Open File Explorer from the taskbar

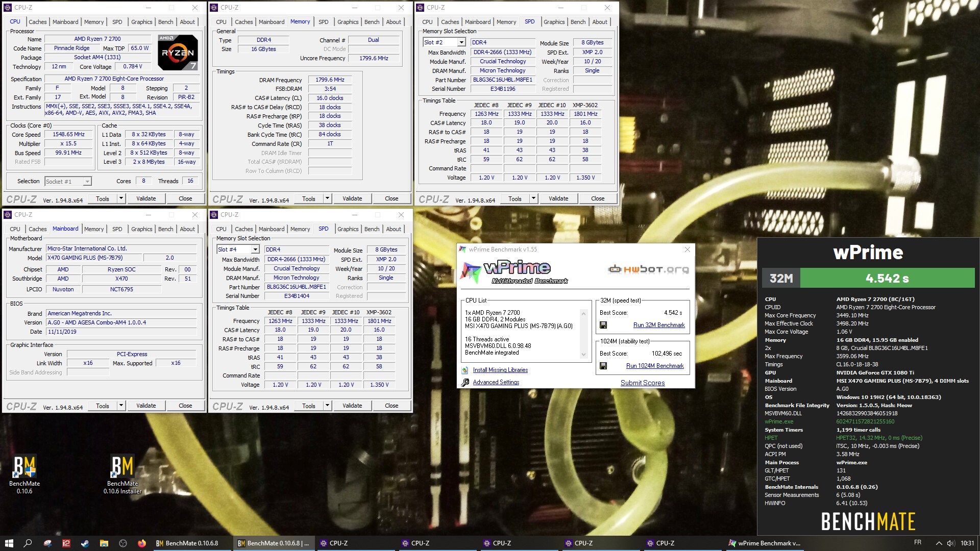(104, 543)
